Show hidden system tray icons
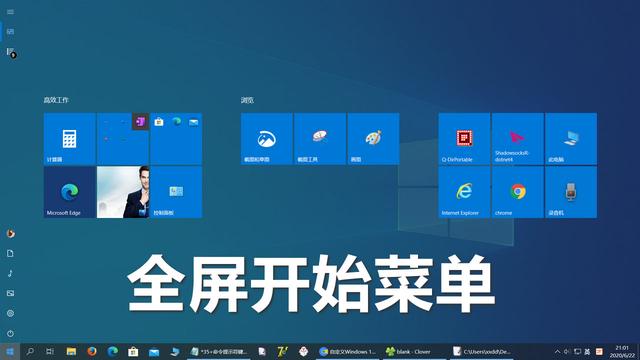The width and height of the screenshot is (640, 360). click(557, 351)
